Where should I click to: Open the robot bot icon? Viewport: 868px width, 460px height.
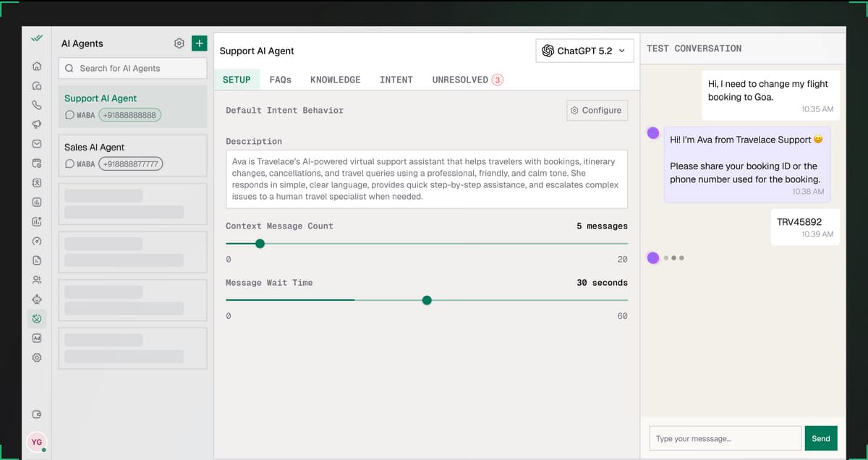pos(37,299)
